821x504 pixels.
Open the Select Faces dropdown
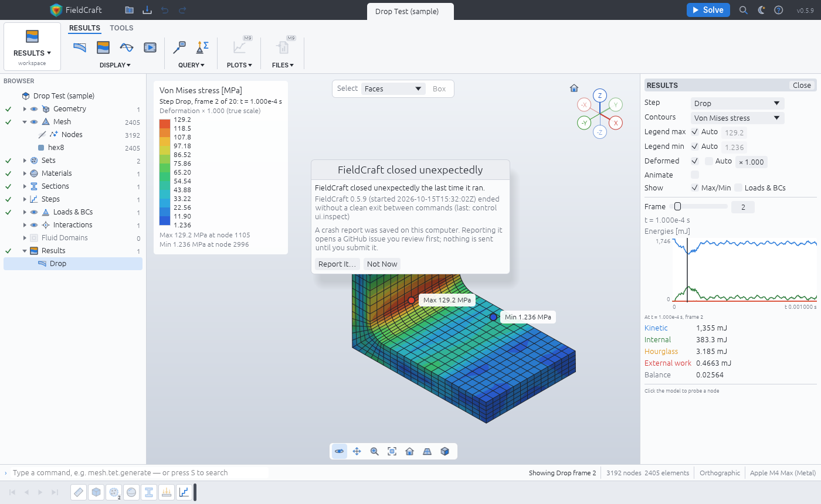[x=393, y=89]
